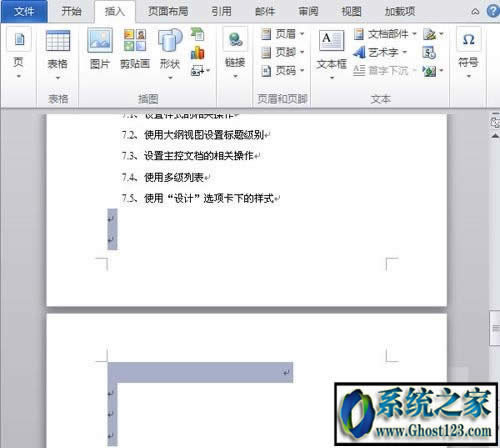
Task: Switch to the 引用 references tab
Action: point(221,11)
